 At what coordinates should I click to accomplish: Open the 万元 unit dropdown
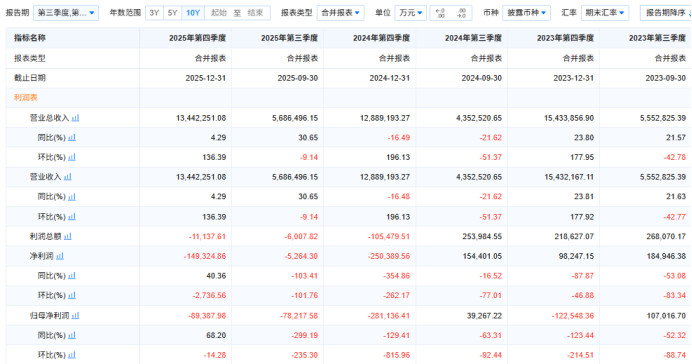tap(410, 13)
